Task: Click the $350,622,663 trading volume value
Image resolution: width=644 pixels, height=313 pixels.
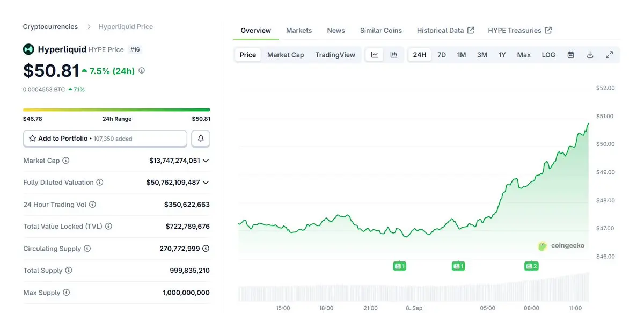Action: [187, 205]
